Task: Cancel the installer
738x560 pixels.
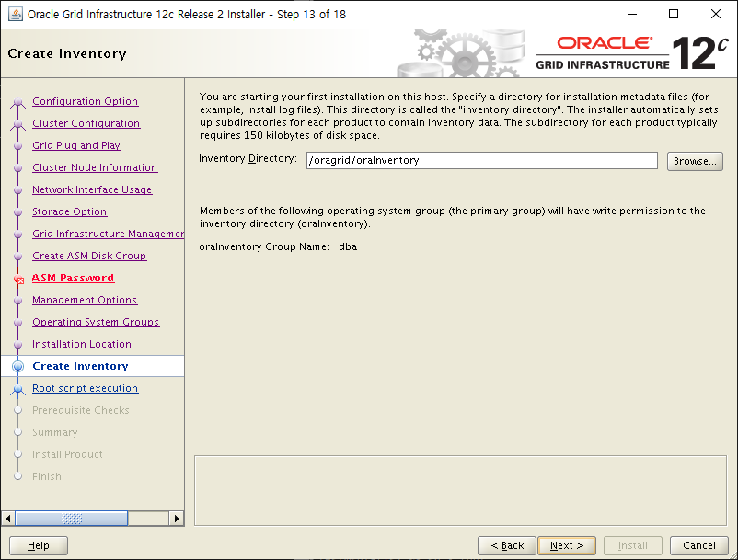Action: [699, 545]
